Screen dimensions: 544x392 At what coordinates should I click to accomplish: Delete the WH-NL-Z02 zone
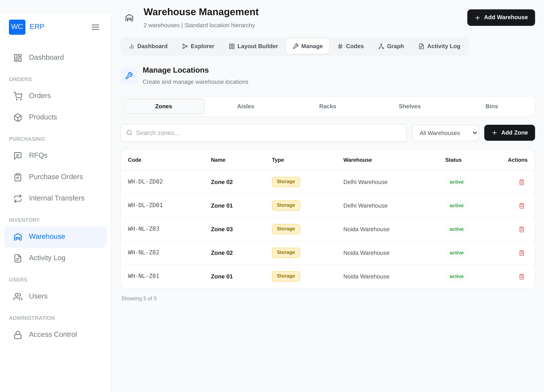(x=521, y=253)
